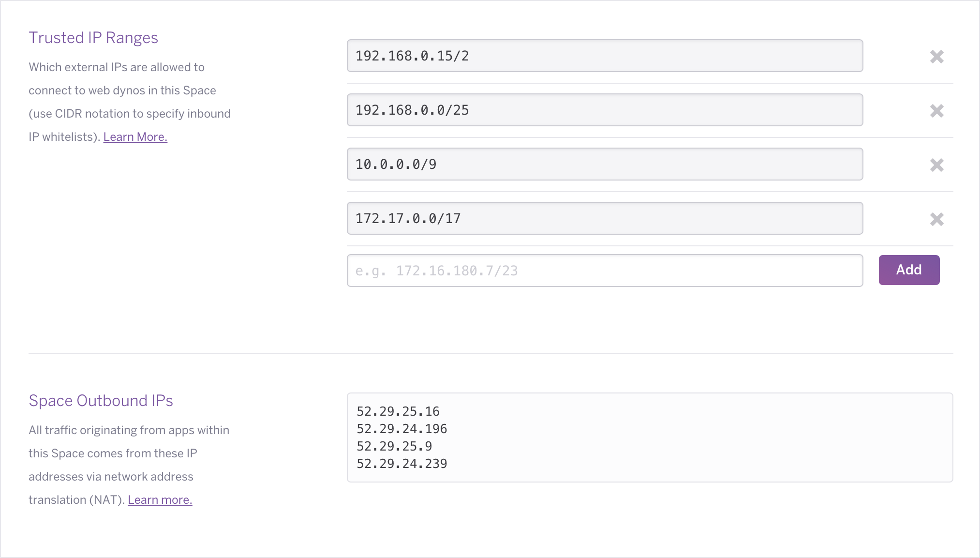The height and width of the screenshot is (558, 980).
Task: Open Learn More about trusted IP ranges
Action: pos(135,136)
